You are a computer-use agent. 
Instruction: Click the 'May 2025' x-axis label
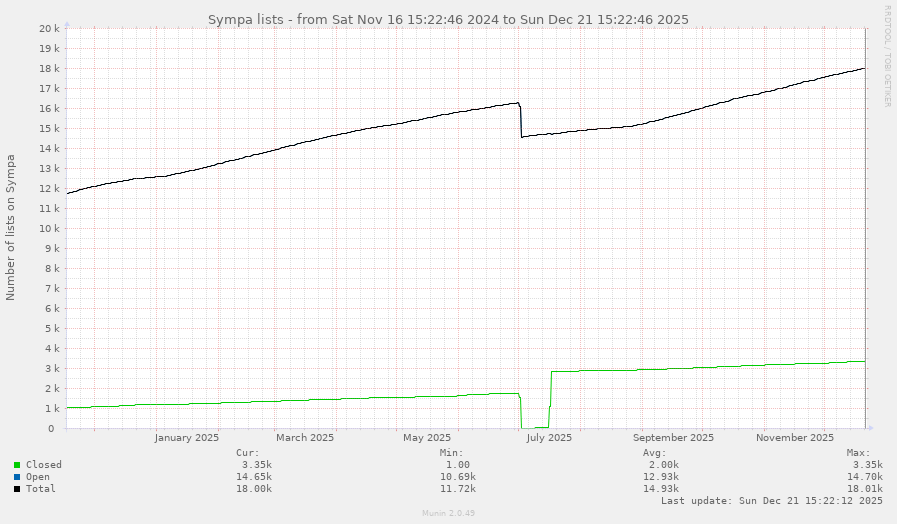click(x=427, y=437)
